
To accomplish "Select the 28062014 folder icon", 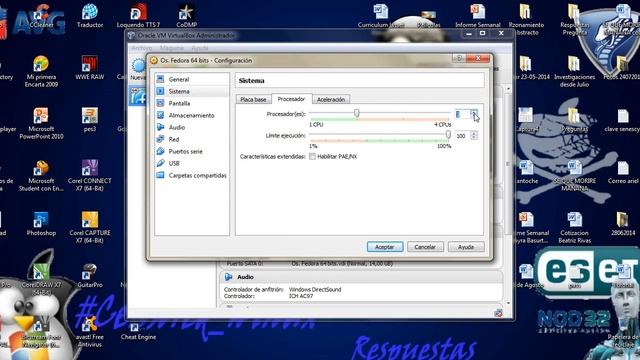I will (623, 224).
